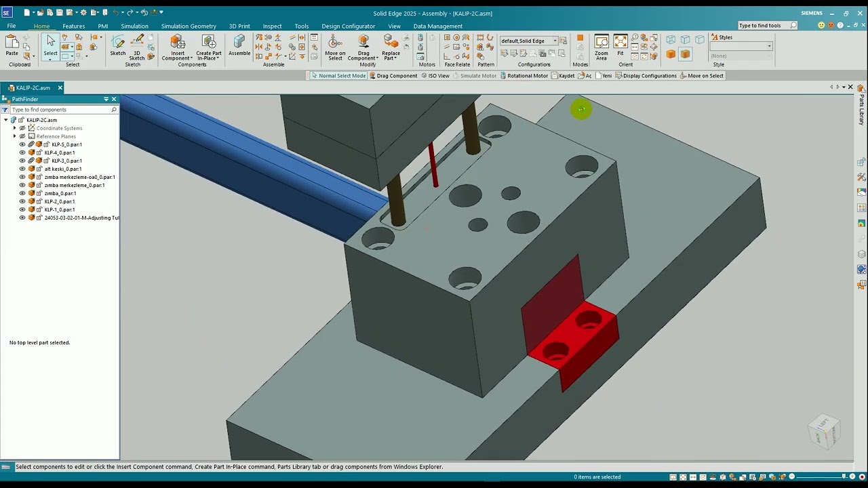This screenshot has width=868, height=488.
Task: Show the Coordinate Systems node
Action: tap(22, 128)
